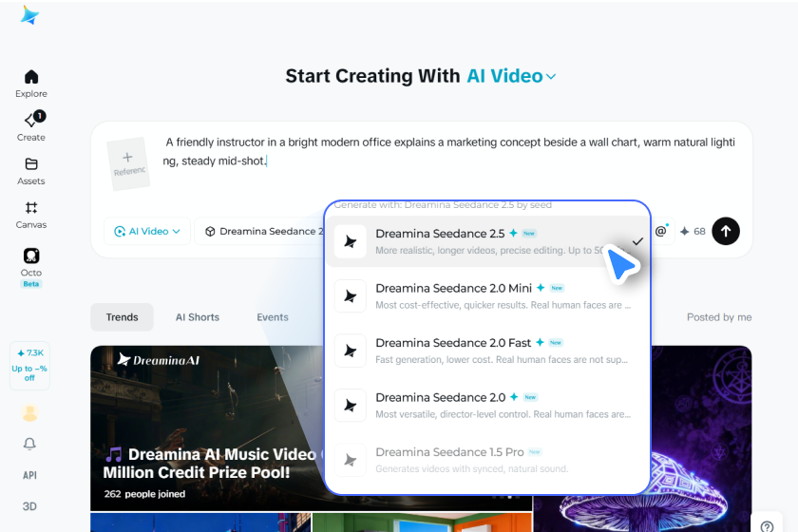This screenshot has width=798, height=532.
Task: Click the Seedance 2.0 Mini model icon
Action: [351, 295]
